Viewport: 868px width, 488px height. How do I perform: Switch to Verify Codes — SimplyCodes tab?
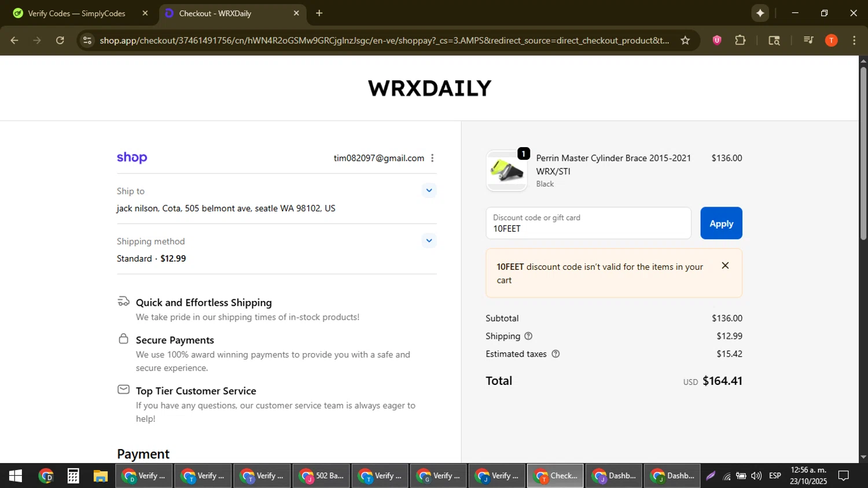[76, 13]
